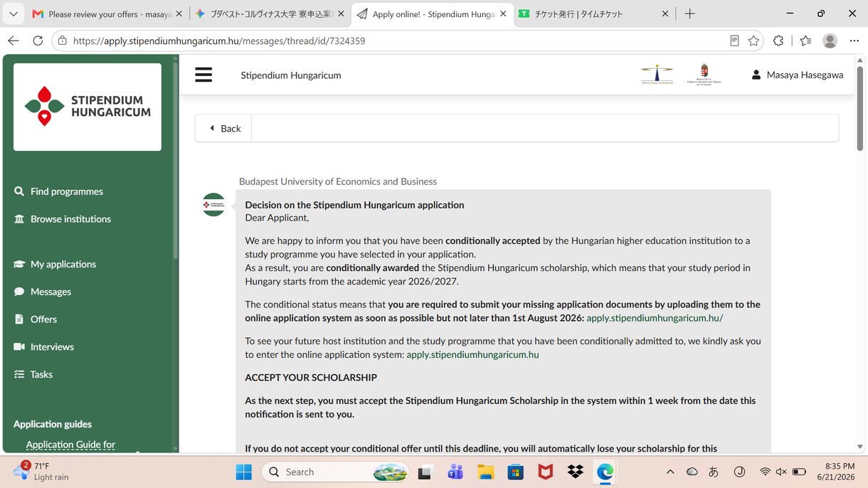Viewport: 868px width, 488px height.
Task: Click the Tasks list icon
Action: point(19,374)
